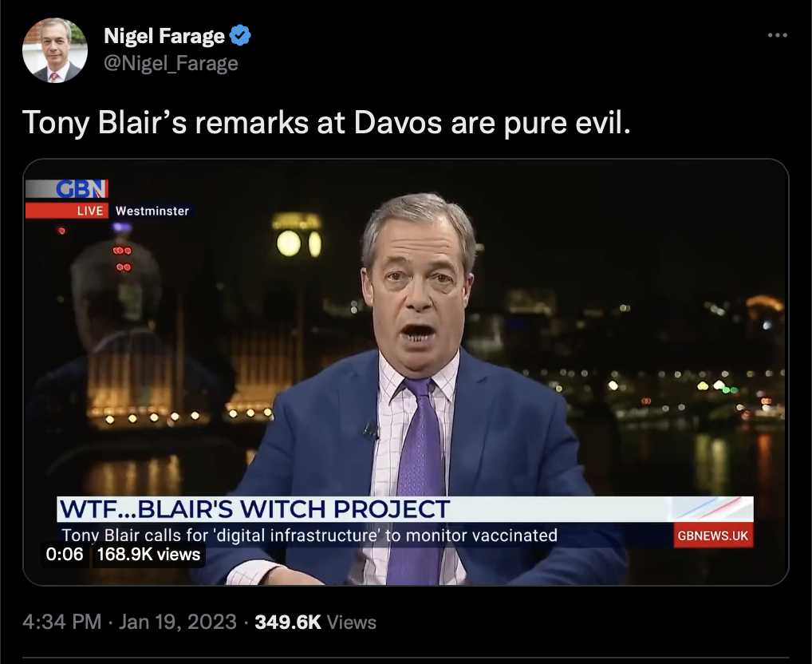Click the presenter's face in the video
Image resolution: width=812 pixels, height=664 pixels.
(x=419, y=290)
